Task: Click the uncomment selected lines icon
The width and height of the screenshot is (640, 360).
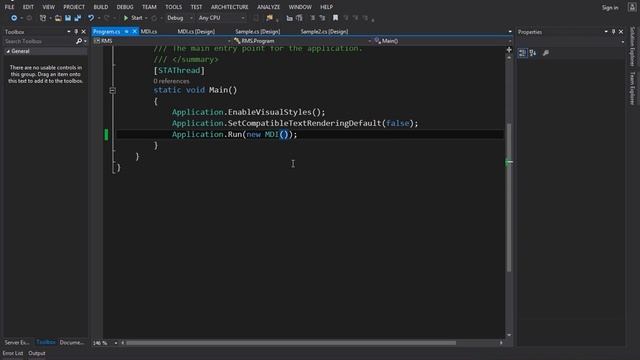Action: (322, 18)
